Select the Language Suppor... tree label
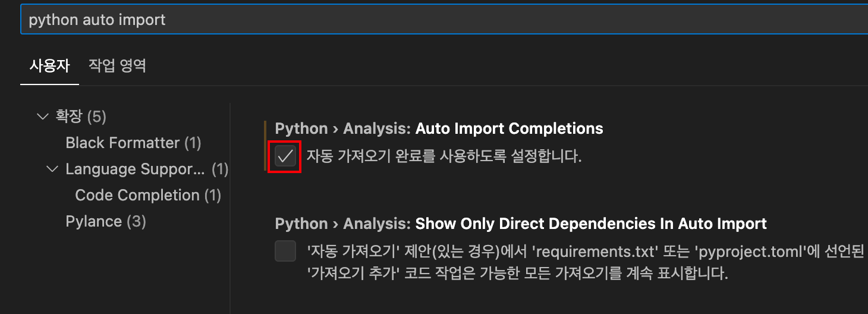This screenshot has width=868, height=314. click(x=135, y=169)
